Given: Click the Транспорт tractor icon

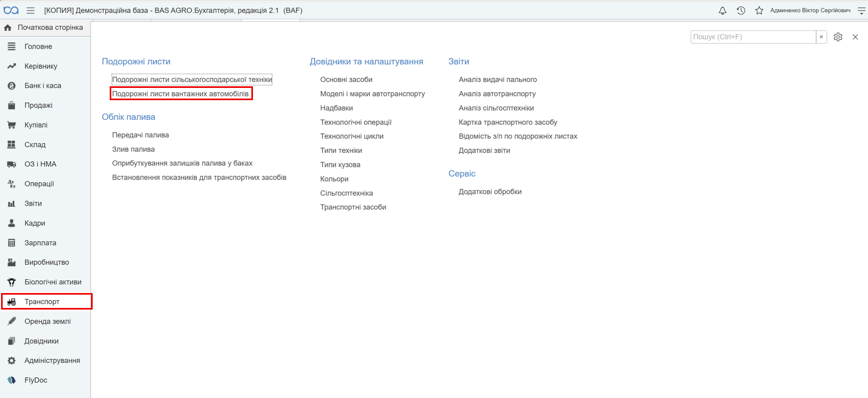Looking at the screenshot, I should pos(11,302).
